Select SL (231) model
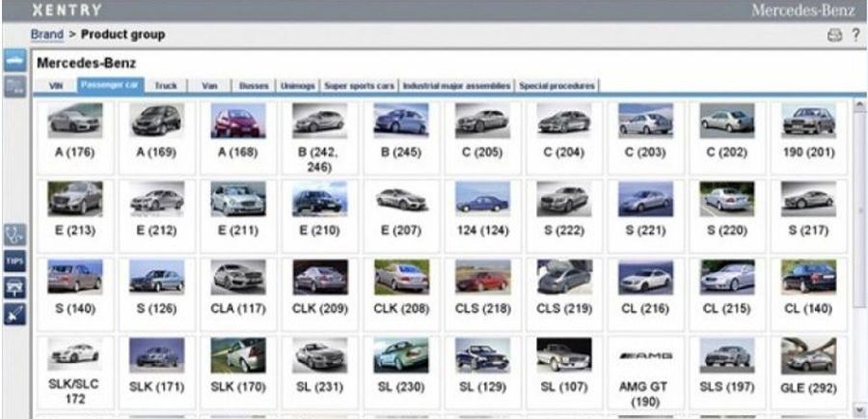Screen dimensions: 868x419 [319, 373]
